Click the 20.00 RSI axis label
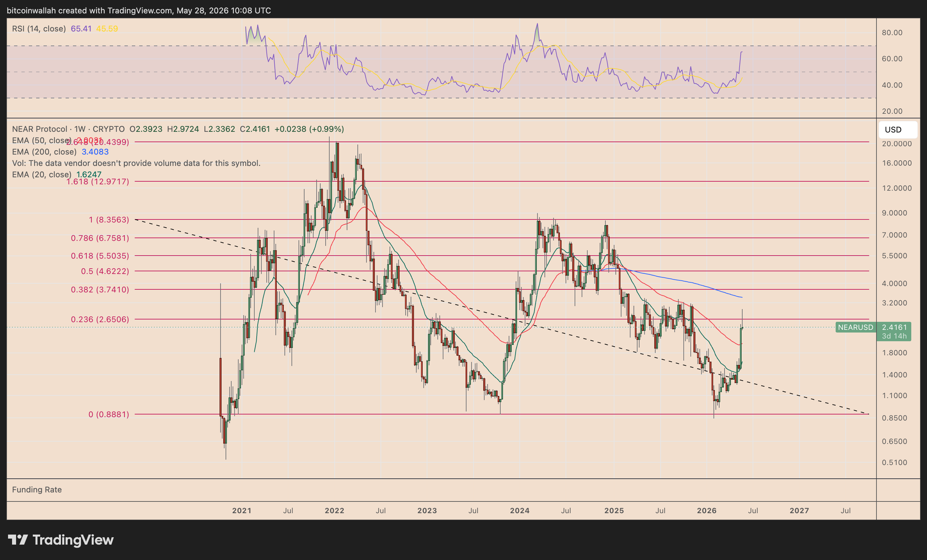This screenshot has width=927, height=560. [892, 111]
